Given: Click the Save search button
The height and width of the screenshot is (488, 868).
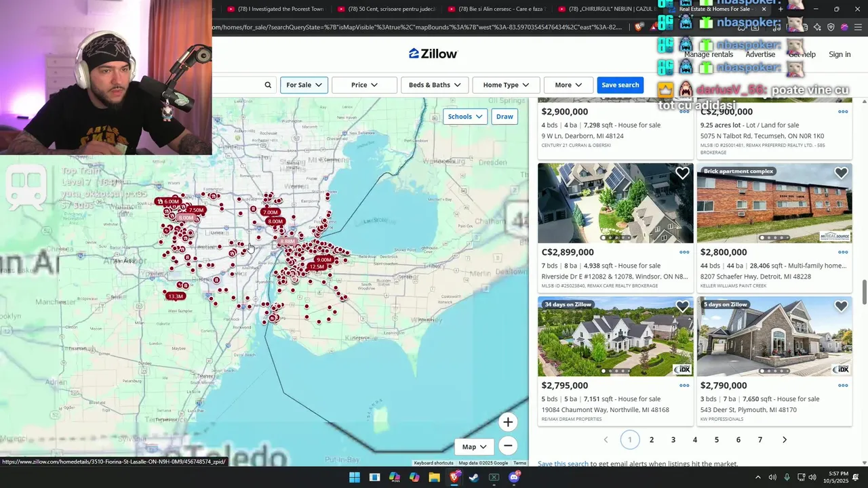Looking at the screenshot, I should click(620, 85).
